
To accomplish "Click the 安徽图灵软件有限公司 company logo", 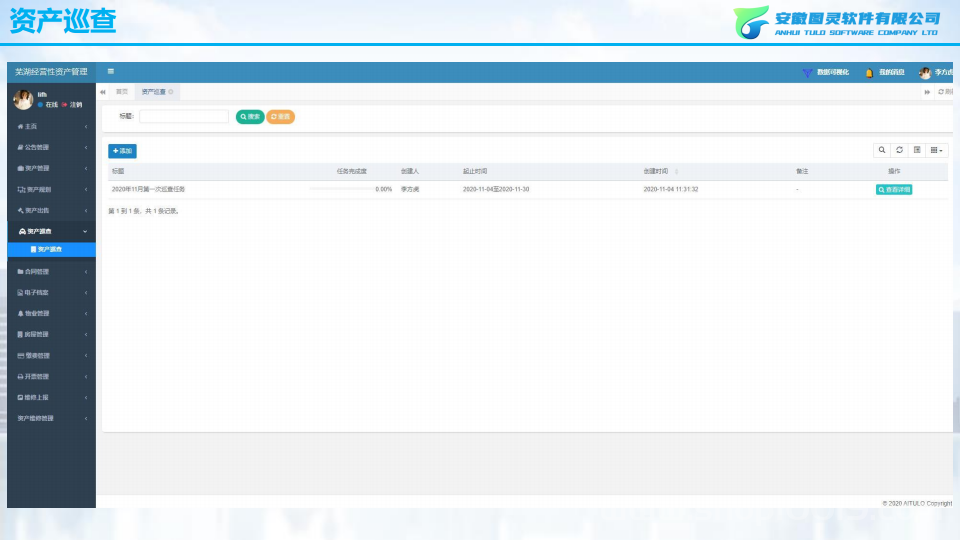I will [836, 22].
